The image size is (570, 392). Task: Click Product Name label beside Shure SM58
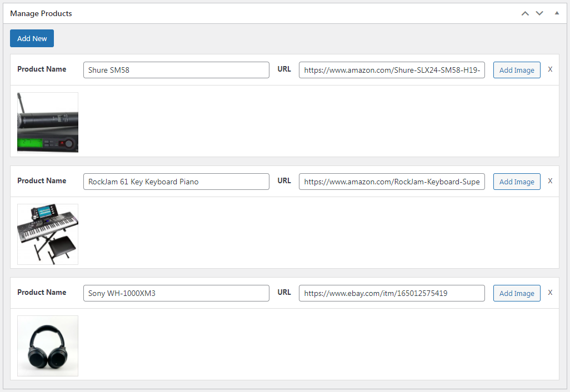(42, 69)
